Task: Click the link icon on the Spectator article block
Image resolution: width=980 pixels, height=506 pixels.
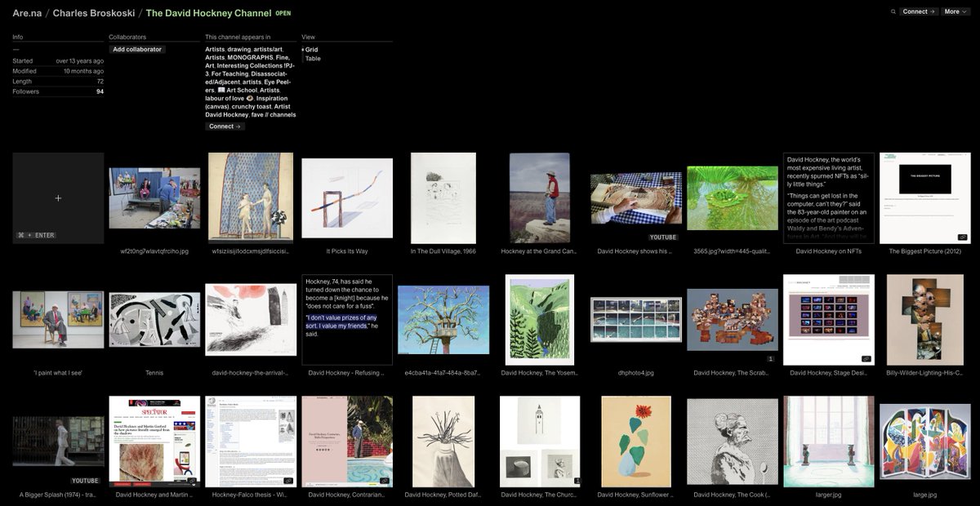Action: 191,481
